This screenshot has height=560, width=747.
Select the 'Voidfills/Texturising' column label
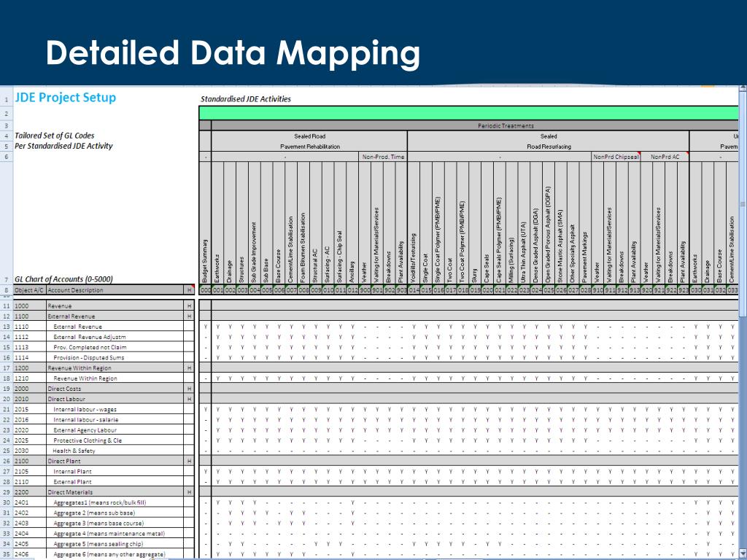(413, 258)
